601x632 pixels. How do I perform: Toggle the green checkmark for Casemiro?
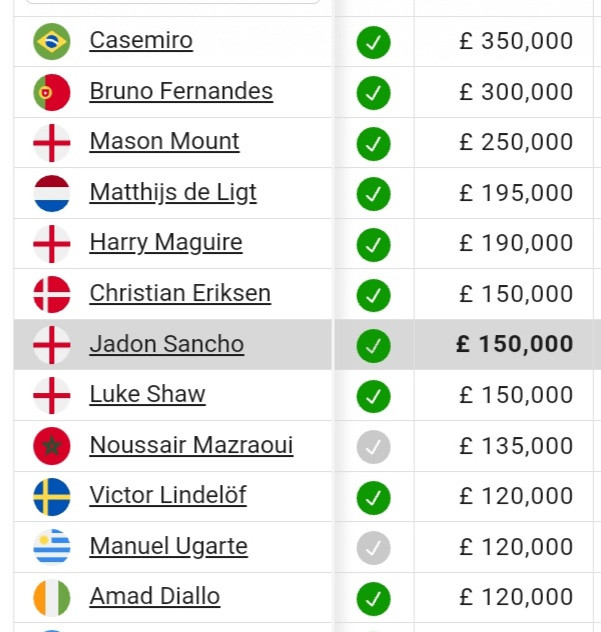373,42
